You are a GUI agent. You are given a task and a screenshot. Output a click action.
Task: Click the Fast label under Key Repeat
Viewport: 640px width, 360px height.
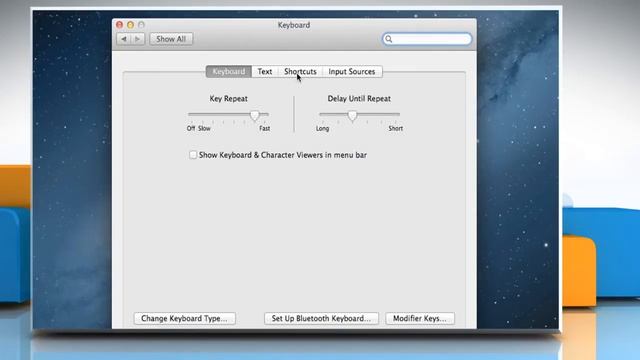click(x=264, y=129)
